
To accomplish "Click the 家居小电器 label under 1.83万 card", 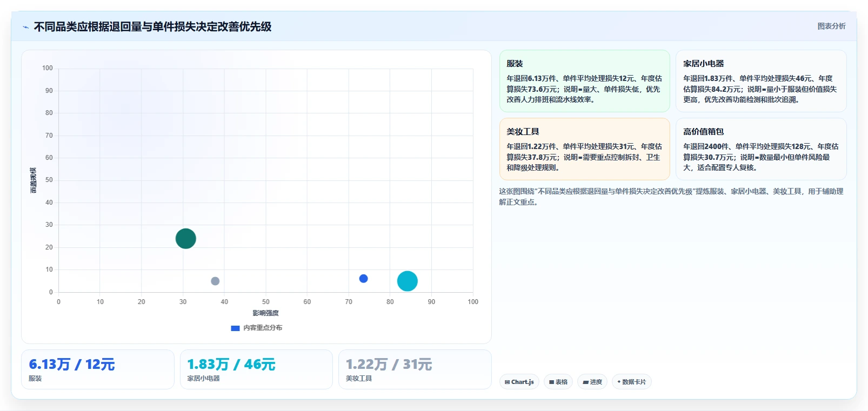I will coord(203,379).
